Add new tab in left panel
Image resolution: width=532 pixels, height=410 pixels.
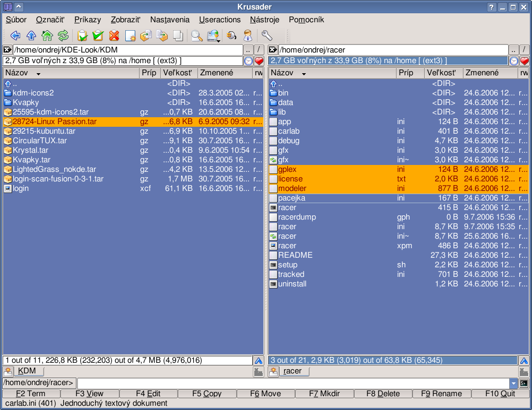pos(8,371)
